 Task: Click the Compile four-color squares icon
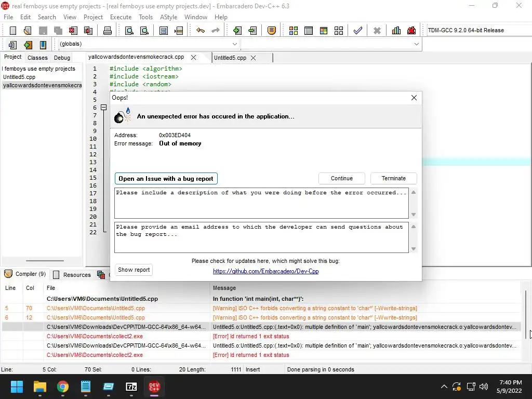pos(294,31)
